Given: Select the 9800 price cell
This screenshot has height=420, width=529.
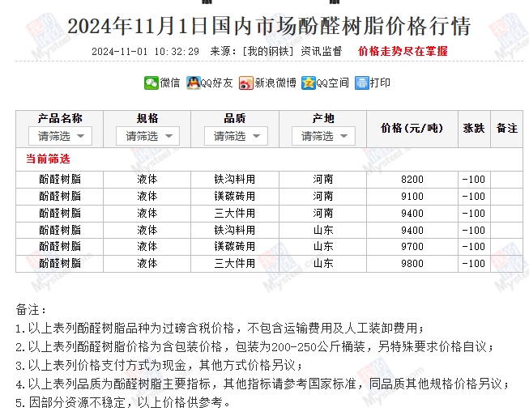Looking at the screenshot, I should click(x=412, y=263).
